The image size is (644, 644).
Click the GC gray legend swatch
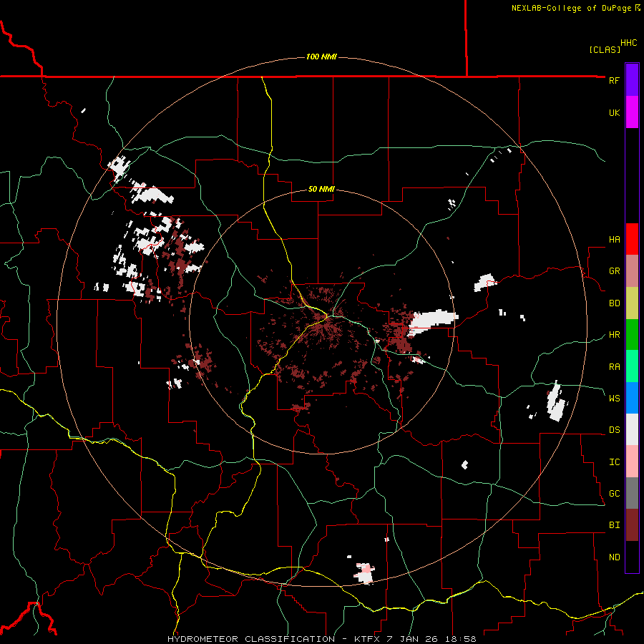click(632, 493)
